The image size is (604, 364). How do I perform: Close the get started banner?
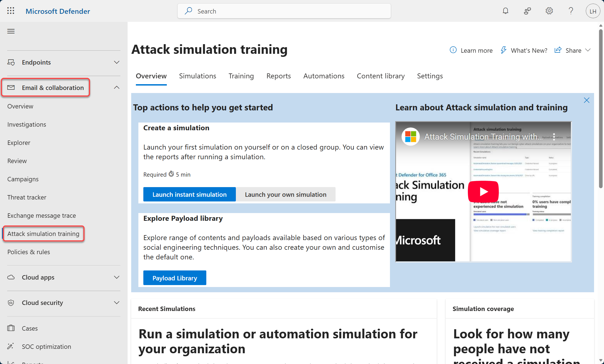point(587,100)
